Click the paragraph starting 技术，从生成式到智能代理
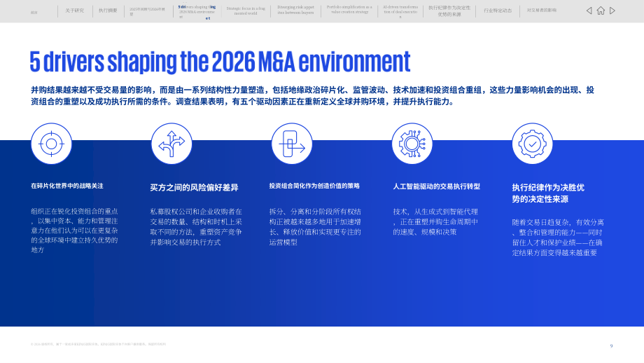Viewport: 644px width, 363px height. click(x=435, y=222)
